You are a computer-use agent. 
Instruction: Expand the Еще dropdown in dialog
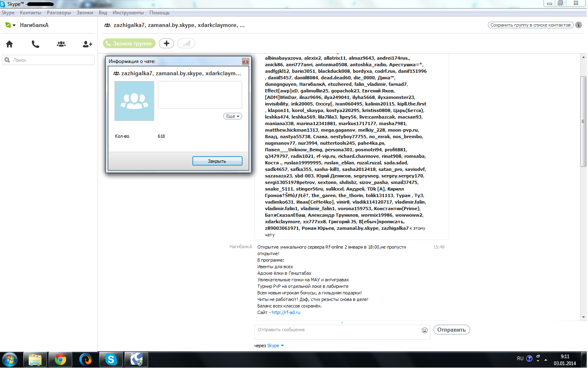pyautogui.click(x=233, y=116)
